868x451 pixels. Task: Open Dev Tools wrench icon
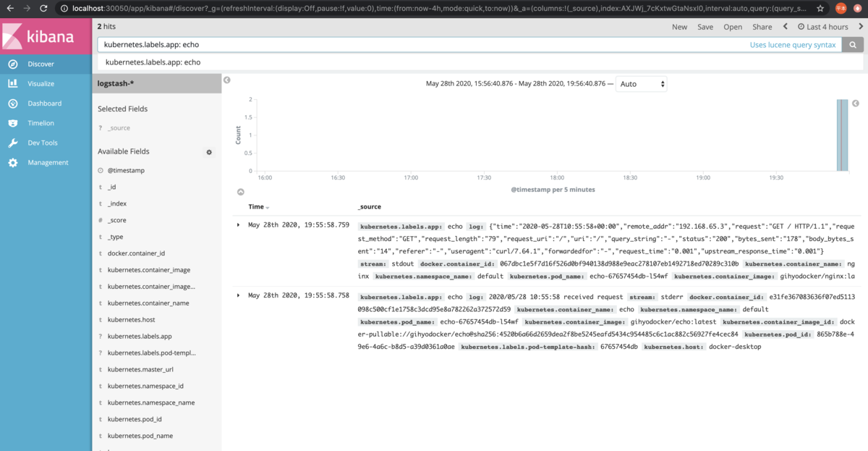coord(13,143)
